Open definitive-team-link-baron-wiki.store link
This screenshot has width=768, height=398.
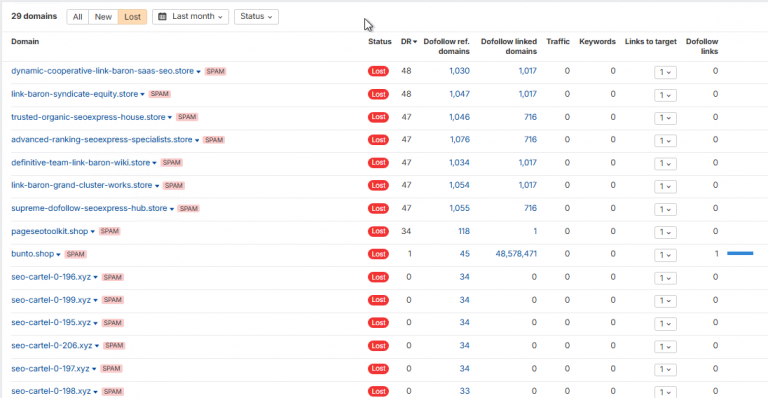80,163
